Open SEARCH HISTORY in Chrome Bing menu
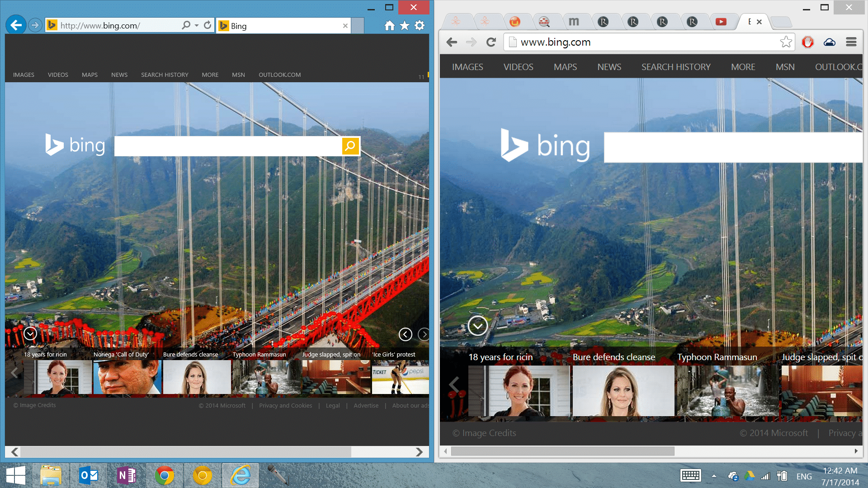The width and height of the screenshot is (868, 488). click(x=676, y=67)
